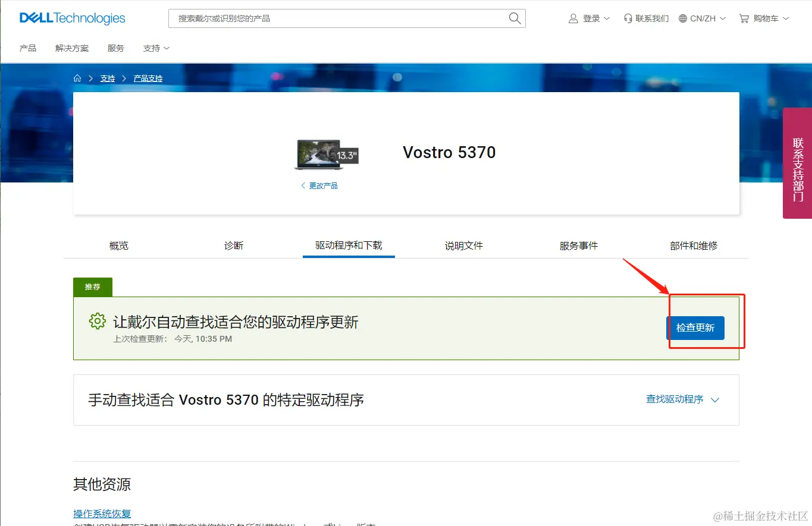This screenshot has width=812, height=526.
Task: Click 产品支持 in the breadcrumb
Action: (x=148, y=78)
